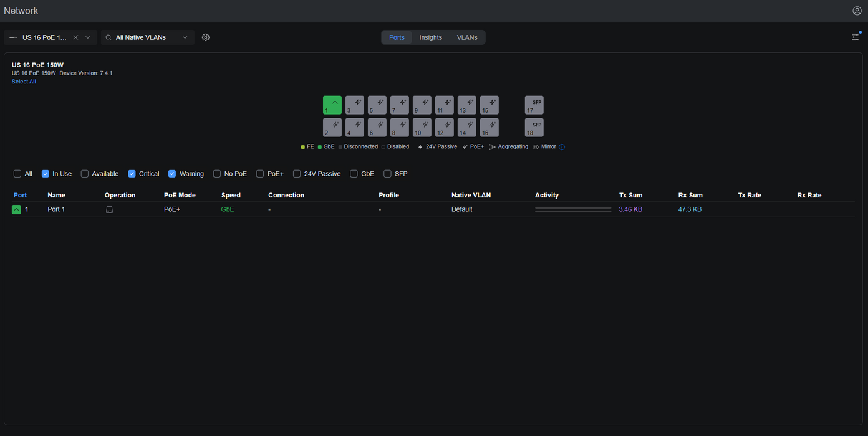Open settings gear next to VLAN filter
This screenshot has height=436, width=868.
[x=206, y=37]
